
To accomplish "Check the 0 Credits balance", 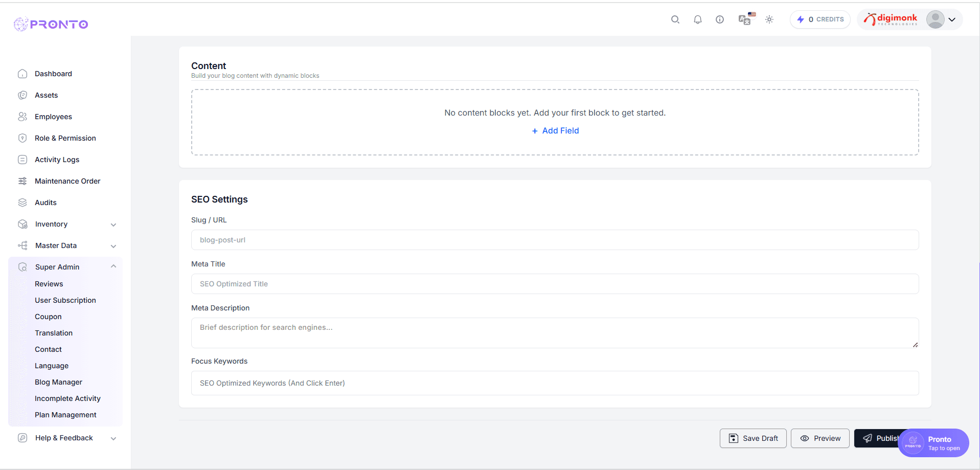I will (820, 19).
